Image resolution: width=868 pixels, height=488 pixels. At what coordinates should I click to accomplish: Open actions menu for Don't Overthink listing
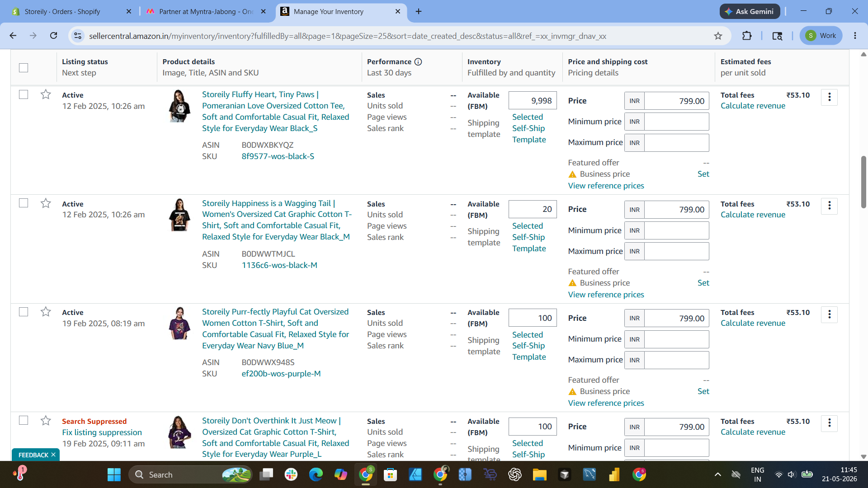click(x=829, y=423)
